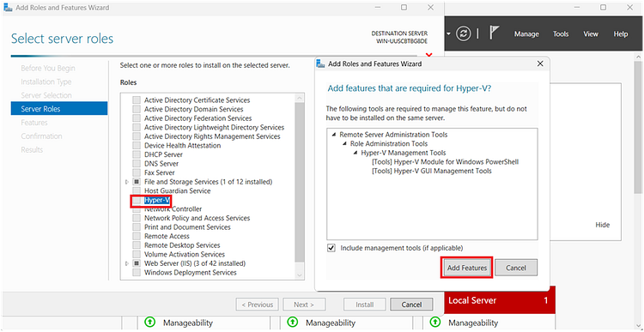Click the roles list scroll up arrow
Image resolution: width=644 pixels, height=332 pixels.
300,98
